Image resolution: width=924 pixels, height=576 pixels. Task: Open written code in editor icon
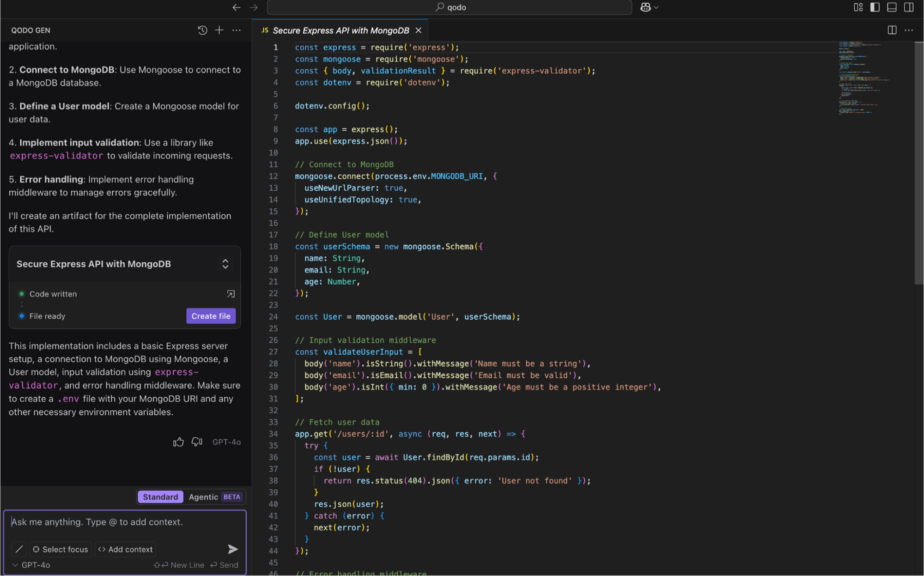231,294
